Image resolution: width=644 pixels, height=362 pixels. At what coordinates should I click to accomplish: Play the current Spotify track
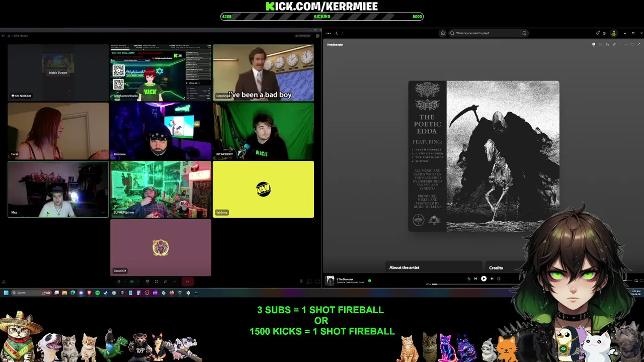pos(484,279)
